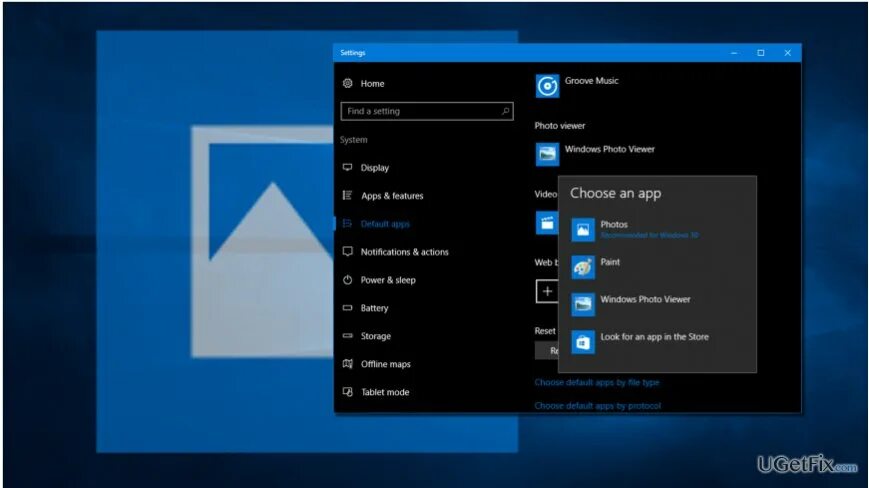Open Choose default apps by protocol

point(597,405)
